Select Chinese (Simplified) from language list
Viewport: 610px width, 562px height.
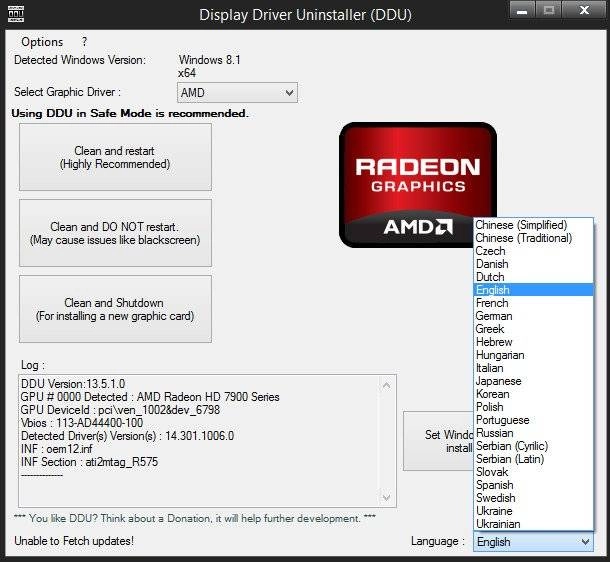[x=533, y=225]
